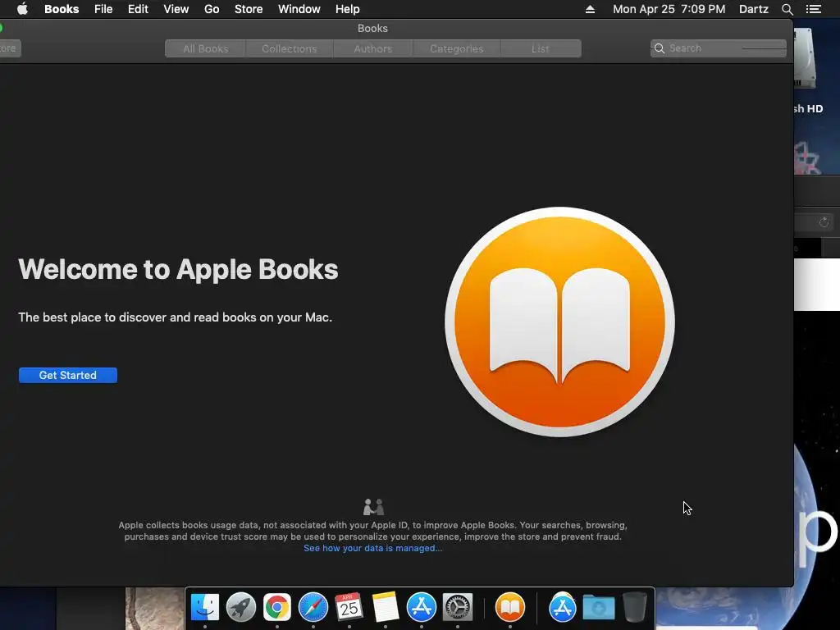Open the Apple menu
This screenshot has height=630, width=840.
(22, 9)
